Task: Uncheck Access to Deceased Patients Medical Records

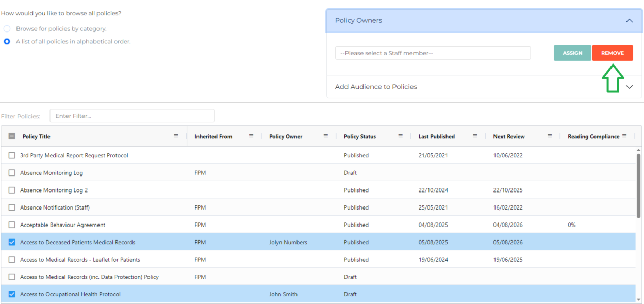Action: tap(12, 242)
